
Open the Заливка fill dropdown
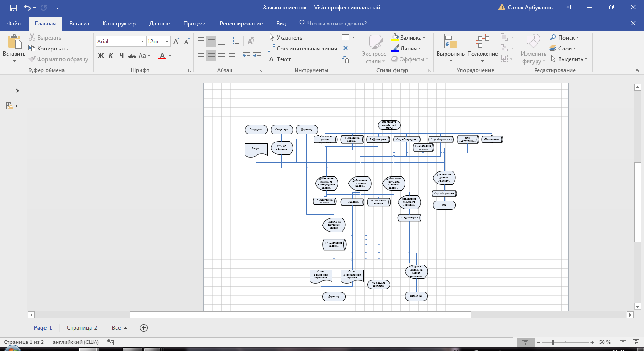(x=408, y=38)
